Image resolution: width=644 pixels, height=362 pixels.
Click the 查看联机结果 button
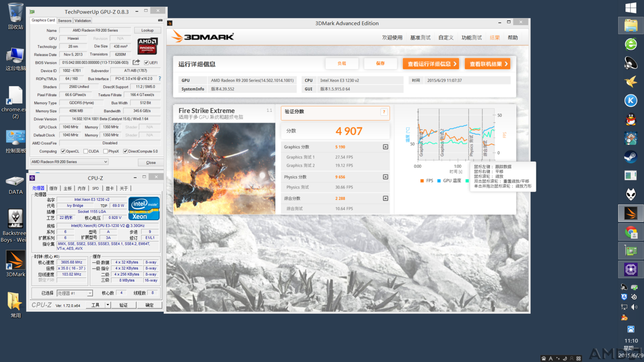pos(487,64)
